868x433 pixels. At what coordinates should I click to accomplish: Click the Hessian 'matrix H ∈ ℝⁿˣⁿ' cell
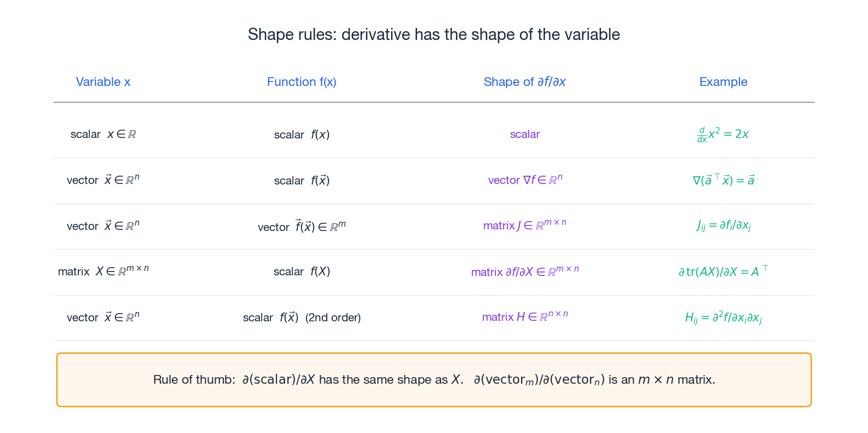[x=525, y=317]
